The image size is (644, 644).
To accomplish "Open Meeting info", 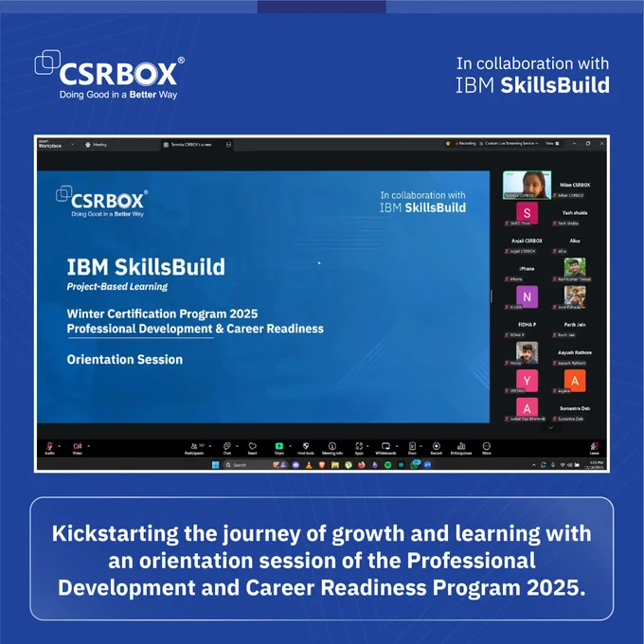I will [332, 448].
